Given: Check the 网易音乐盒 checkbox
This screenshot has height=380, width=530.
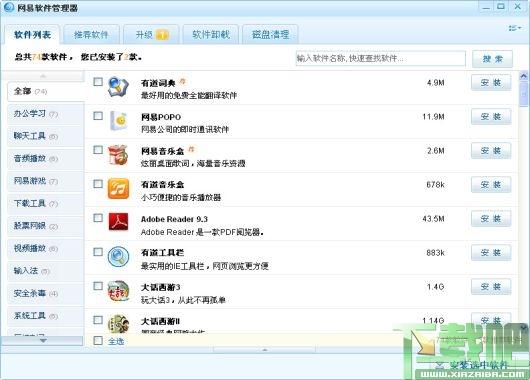Looking at the screenshot, I should 98,150.
